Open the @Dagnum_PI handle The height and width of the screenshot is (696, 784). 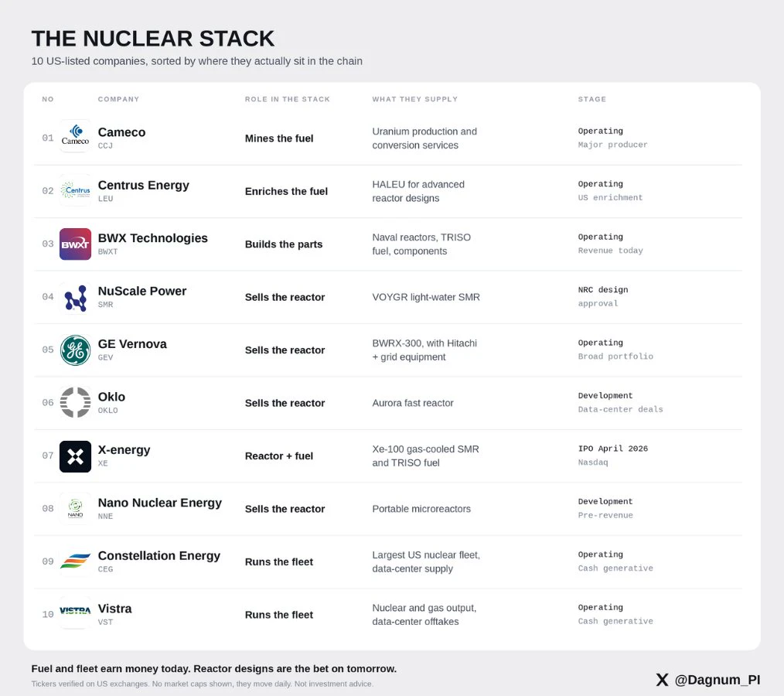coord(717,680)
